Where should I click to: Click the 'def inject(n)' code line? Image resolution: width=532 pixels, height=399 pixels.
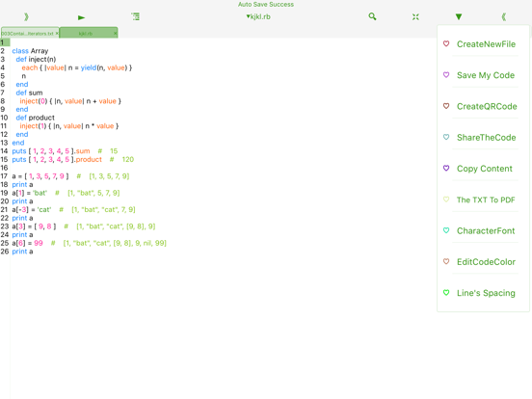point(36,60)
